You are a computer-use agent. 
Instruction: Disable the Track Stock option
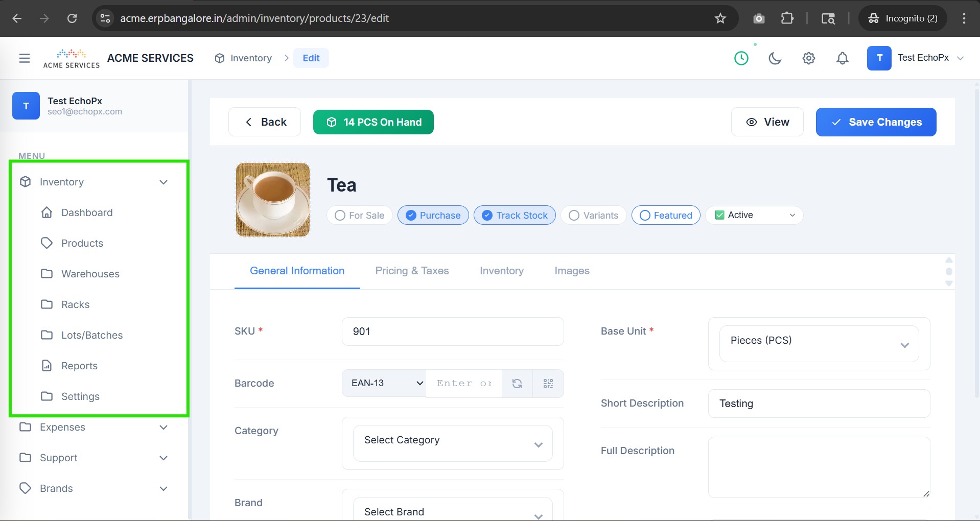point(515,216)
